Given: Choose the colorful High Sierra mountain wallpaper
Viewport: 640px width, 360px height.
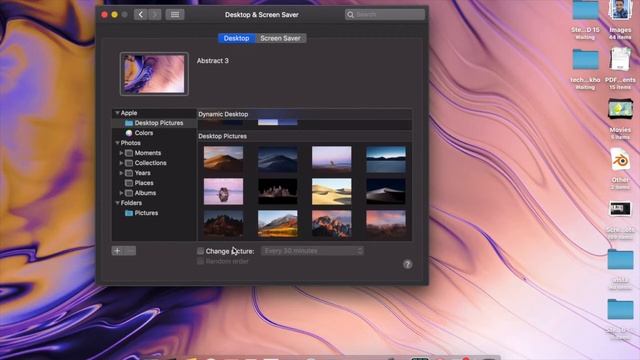Looking at the screenshot, I should tap(278, 223).
